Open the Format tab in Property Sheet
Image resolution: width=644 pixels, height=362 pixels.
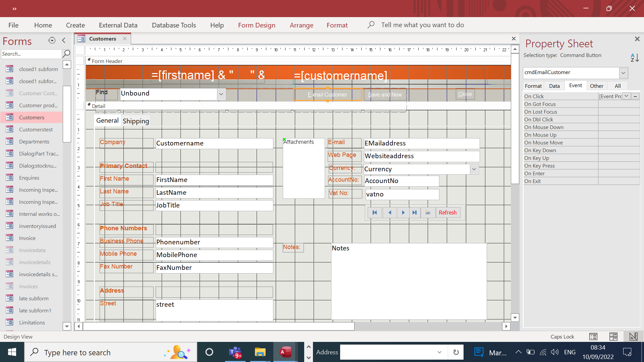[x=533, y=86]
